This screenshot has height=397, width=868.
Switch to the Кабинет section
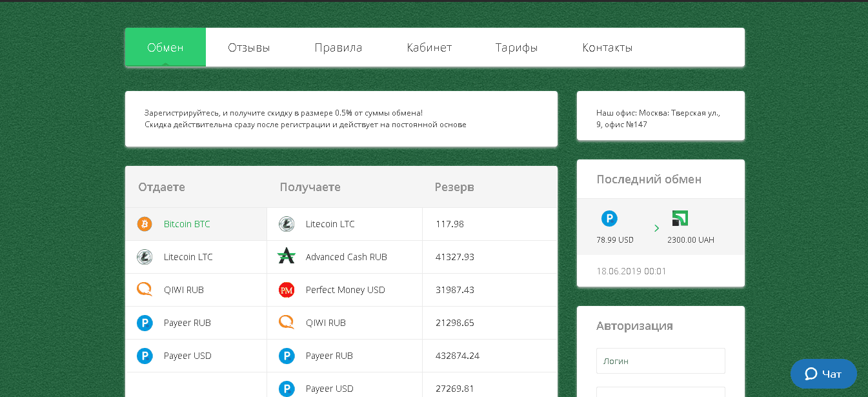pos(429,48)
